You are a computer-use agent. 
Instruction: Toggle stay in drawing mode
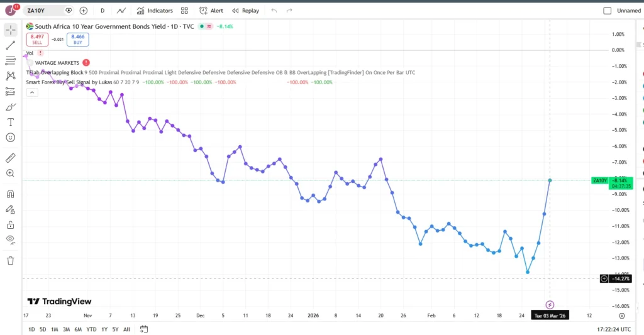(x=11, y=209)
